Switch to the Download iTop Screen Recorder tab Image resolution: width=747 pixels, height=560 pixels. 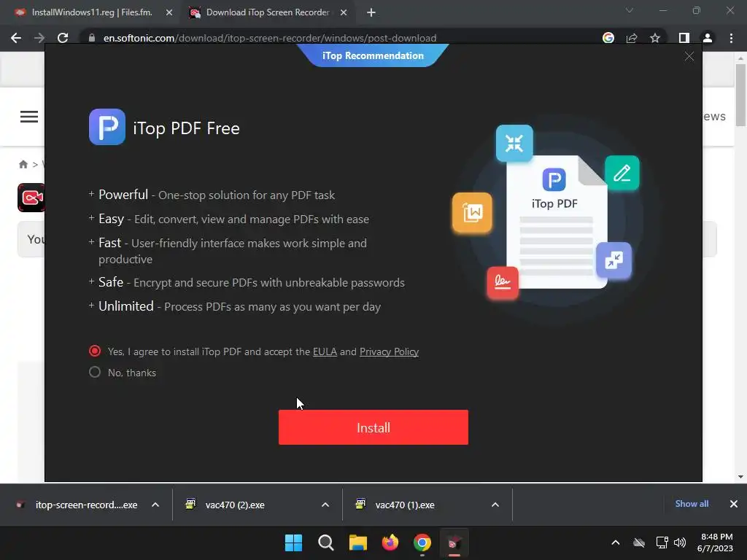click(268, 12)
